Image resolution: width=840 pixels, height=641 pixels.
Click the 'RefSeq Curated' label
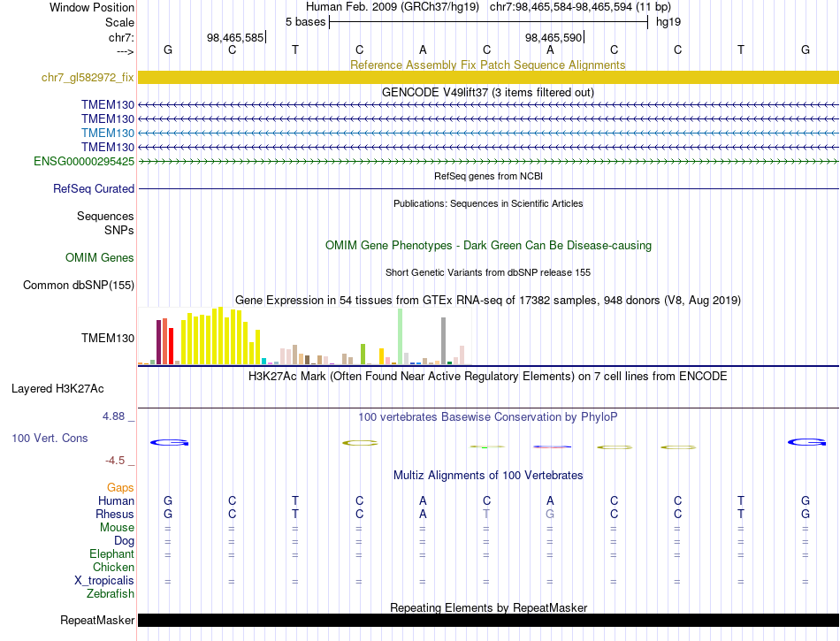93,188
